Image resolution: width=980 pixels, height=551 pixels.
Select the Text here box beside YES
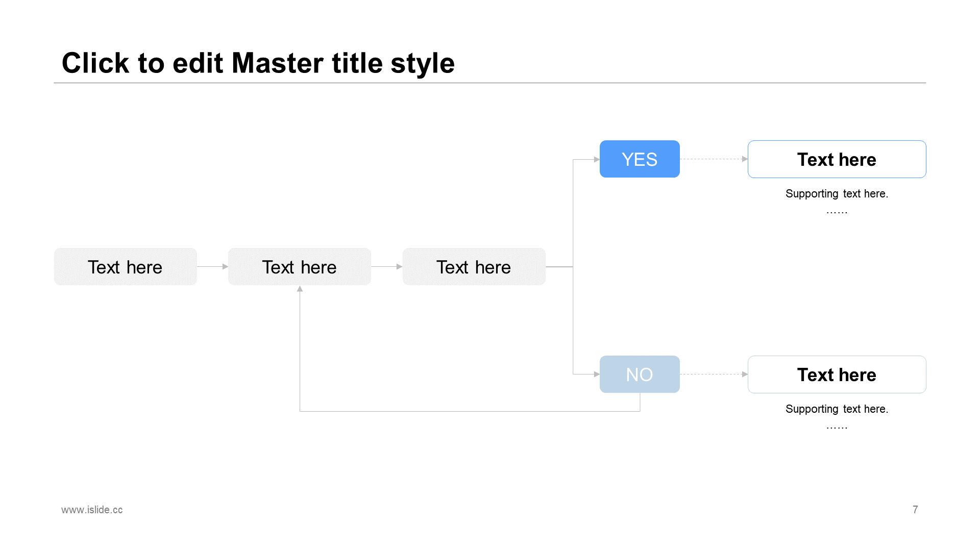[837, 159]
